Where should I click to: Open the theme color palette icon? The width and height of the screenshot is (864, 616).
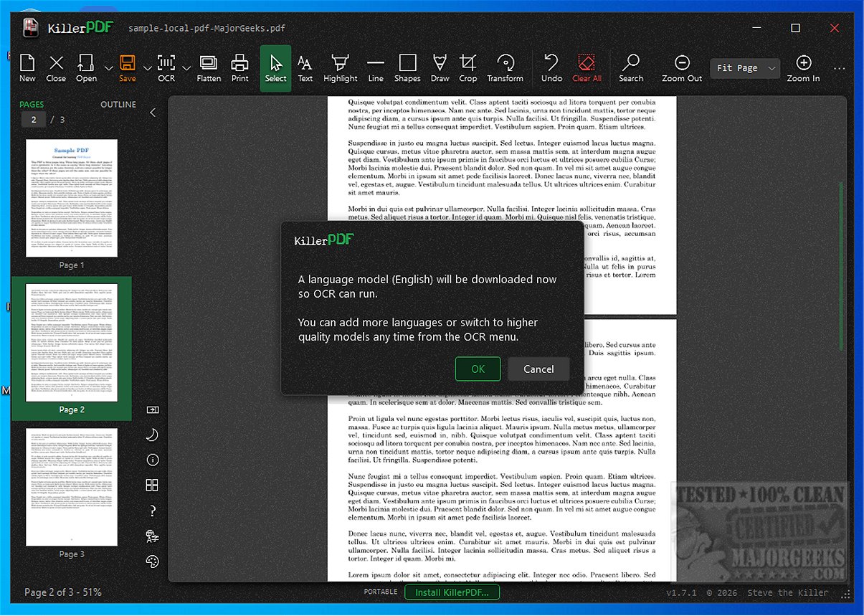(x=152, y=561)
